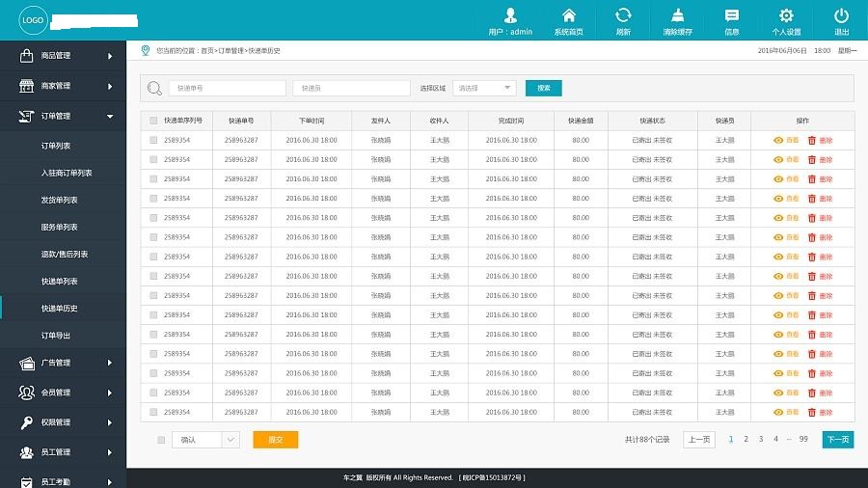The height and width of the screenshot is (488, 868).
Task: Click the orange eye icon in the last table row
Action: (x=777, y=412)
